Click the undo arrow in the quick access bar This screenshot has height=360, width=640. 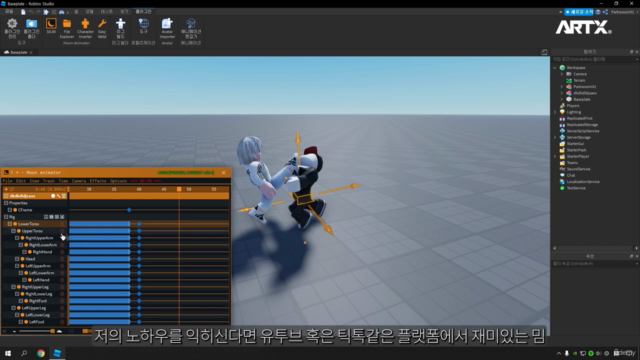click(x=31, y=12)
